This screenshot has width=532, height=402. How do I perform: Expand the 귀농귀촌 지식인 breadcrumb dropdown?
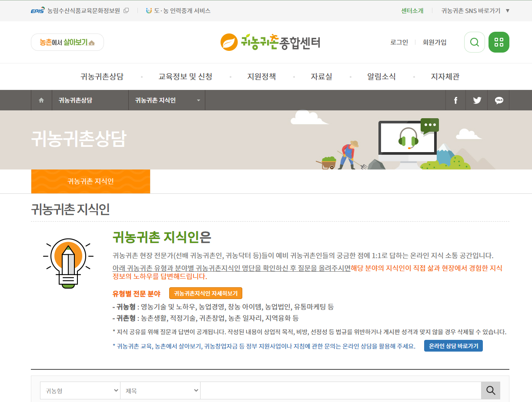167,100
